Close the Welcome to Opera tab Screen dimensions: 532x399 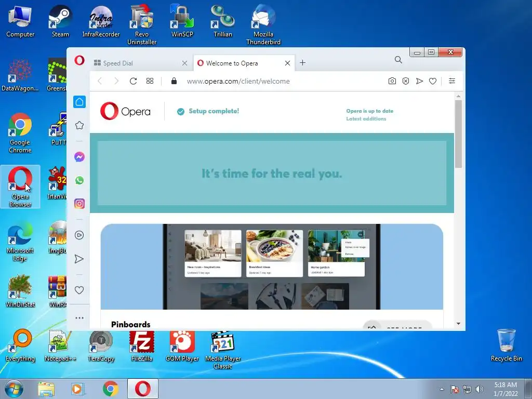[x=287, y=63]
